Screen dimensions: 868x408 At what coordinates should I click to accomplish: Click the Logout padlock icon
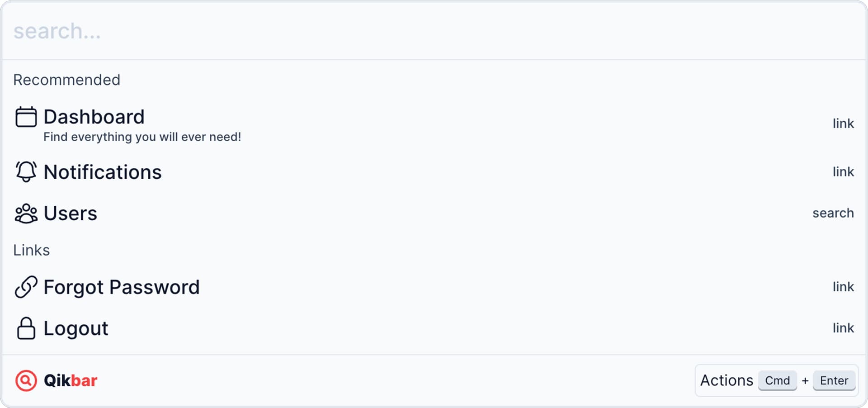click(26, 328)
